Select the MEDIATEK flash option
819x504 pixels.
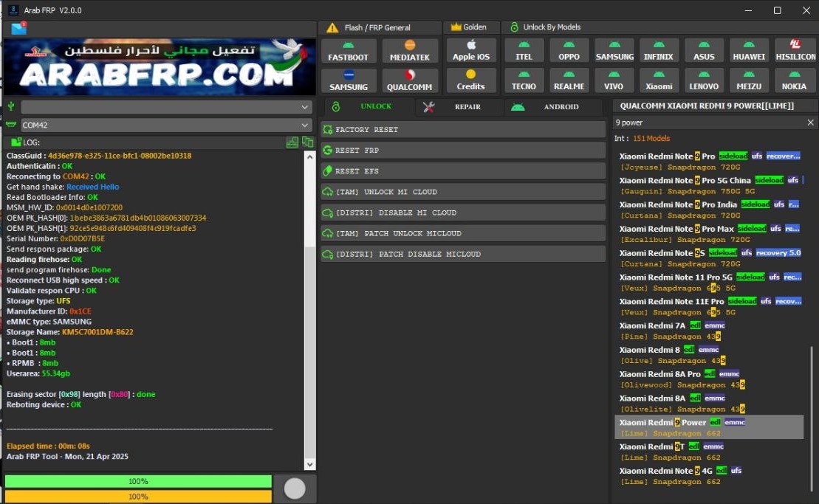(409, 51)
